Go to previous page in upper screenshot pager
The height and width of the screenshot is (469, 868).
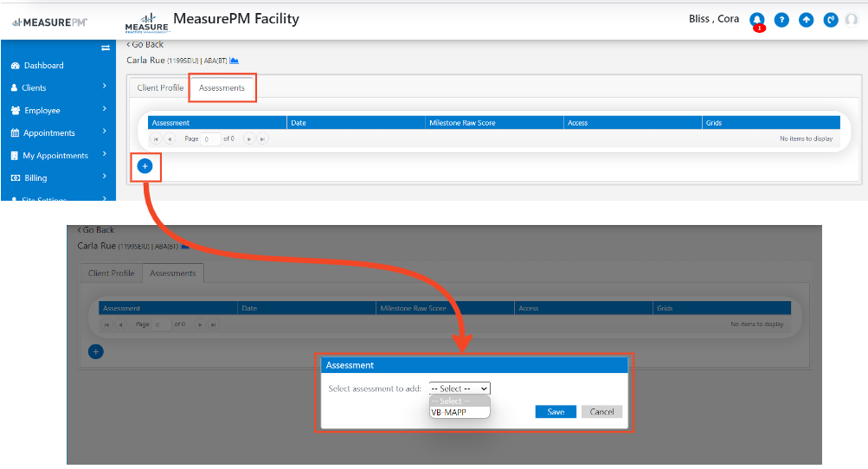coord(170,139)
